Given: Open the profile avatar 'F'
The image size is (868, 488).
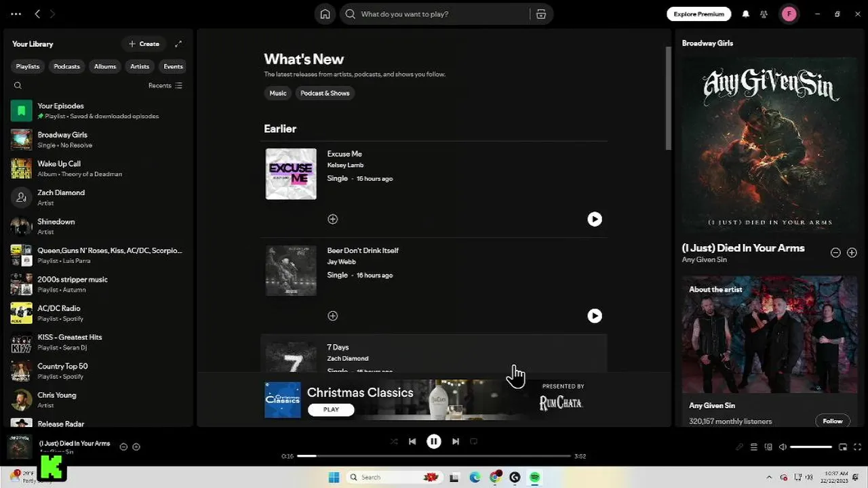Looking at the screenshot, I should pyautogui.click(x=789, y=14).
